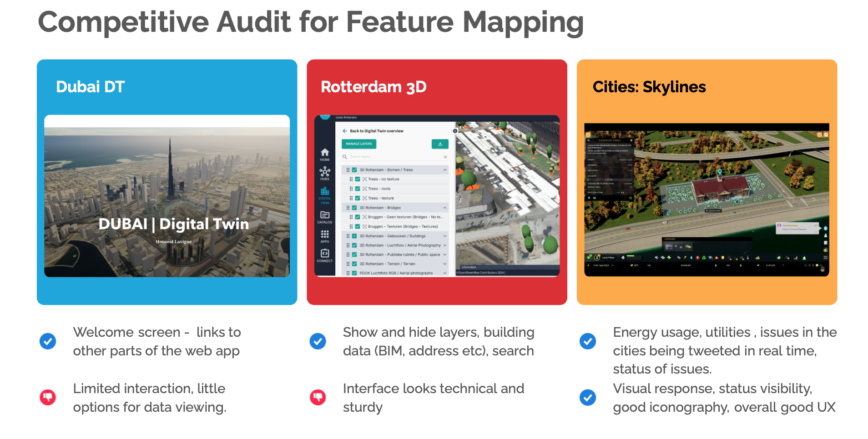Click the yellow bulldozer icon
The width and height of the screenshot is (868, 439).
click(x=757, y=258)
